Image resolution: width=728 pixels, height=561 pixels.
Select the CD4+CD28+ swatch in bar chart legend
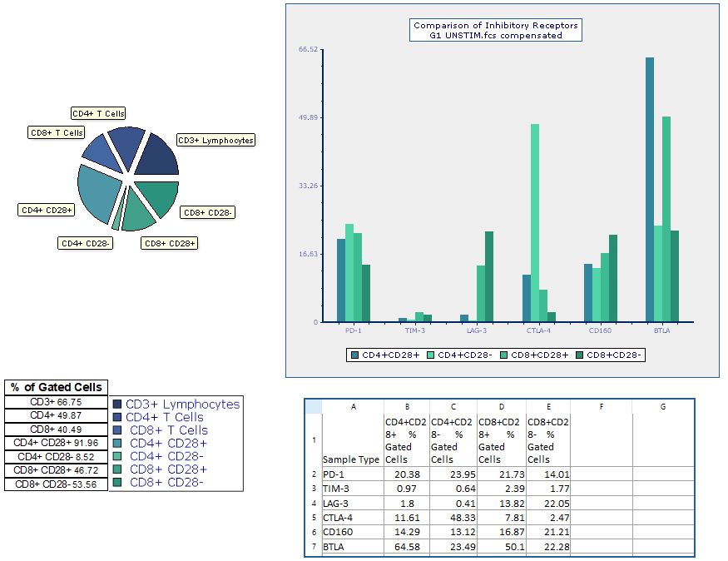(x=355, y=355)
